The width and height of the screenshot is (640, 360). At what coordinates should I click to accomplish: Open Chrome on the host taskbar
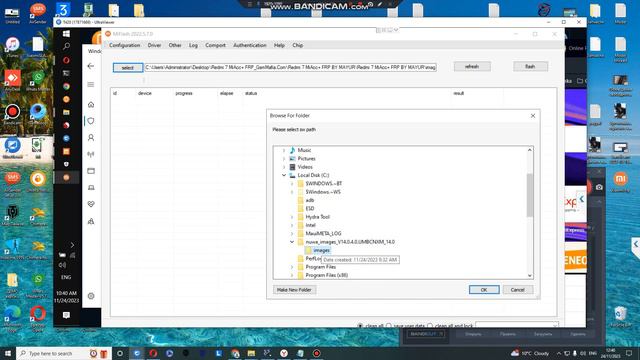tap(235, 353)
